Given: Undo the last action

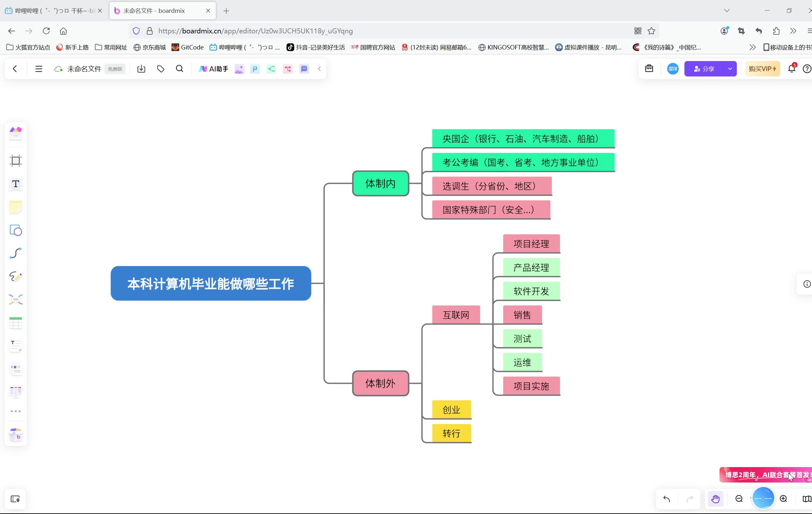Looking at the screenshot, I should tap(667, 499).
